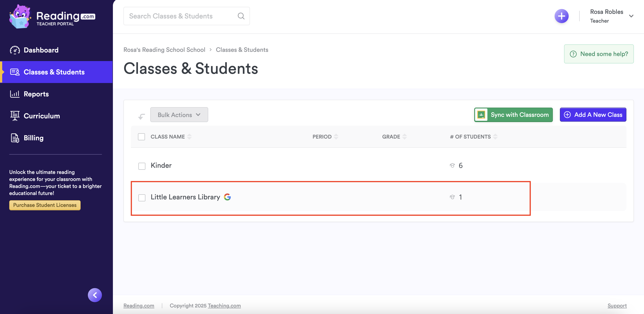The width and height of the screenshot is (644, 314).
Task: Open Dashboard from the sidebar
Action: (x=41, y=50)
